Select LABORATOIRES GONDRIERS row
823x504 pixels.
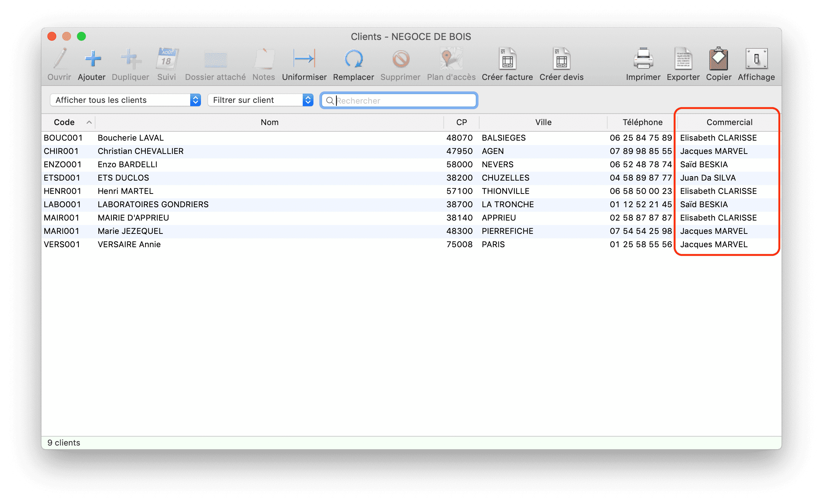[x=153, y=204]
